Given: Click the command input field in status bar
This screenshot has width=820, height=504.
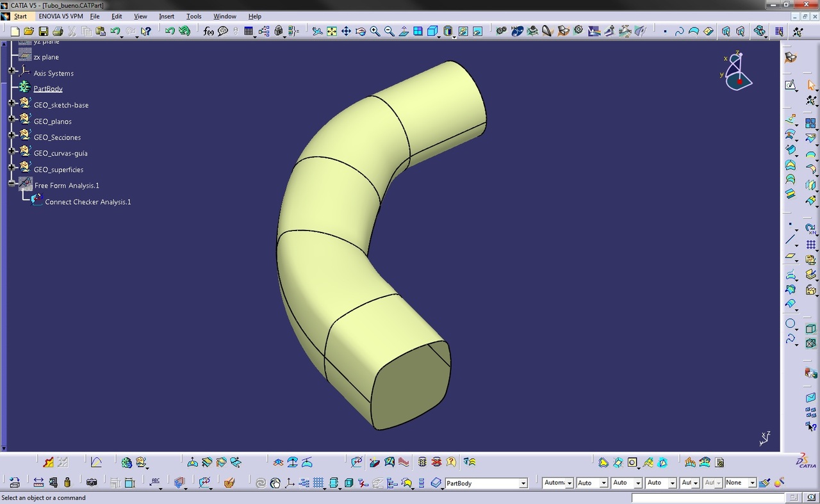Looking at the screenshot, I should tap(708, 498).
